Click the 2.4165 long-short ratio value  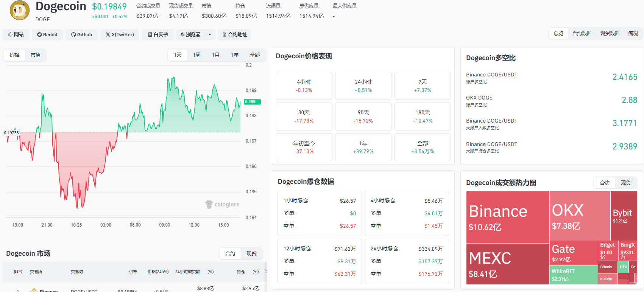click(625, 77)
